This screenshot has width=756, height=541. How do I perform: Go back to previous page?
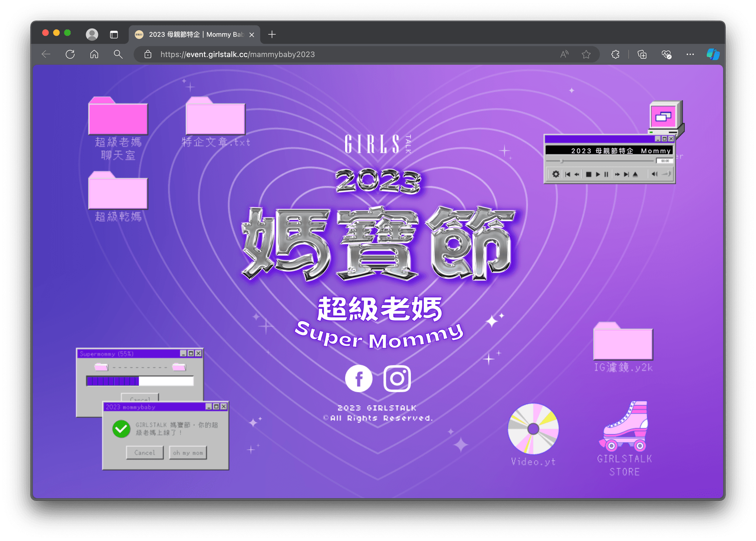tap(46, 54)
